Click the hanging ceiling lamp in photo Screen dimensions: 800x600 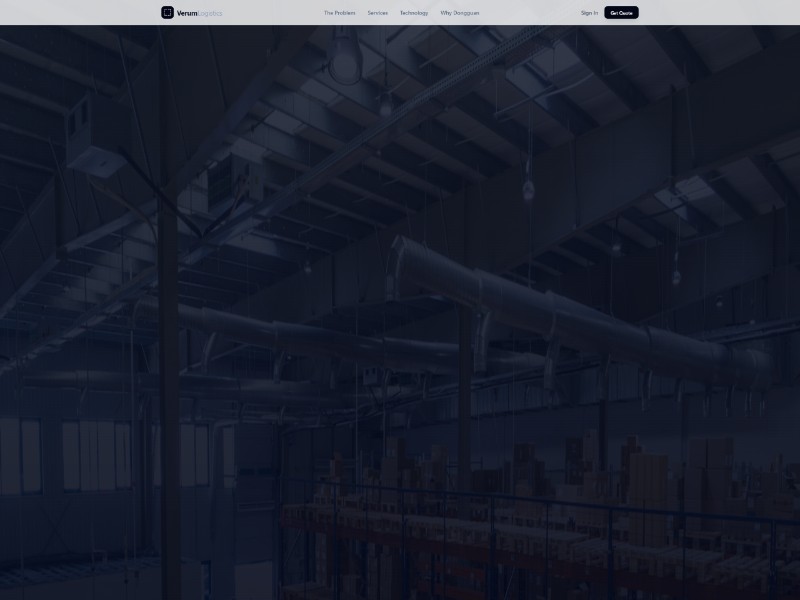(x=345, y=60)
